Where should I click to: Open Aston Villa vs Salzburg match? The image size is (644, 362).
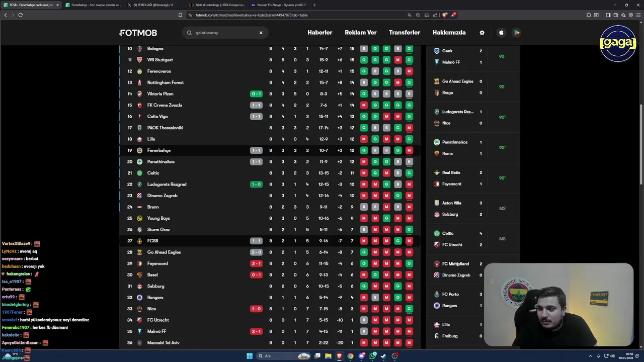473,209
